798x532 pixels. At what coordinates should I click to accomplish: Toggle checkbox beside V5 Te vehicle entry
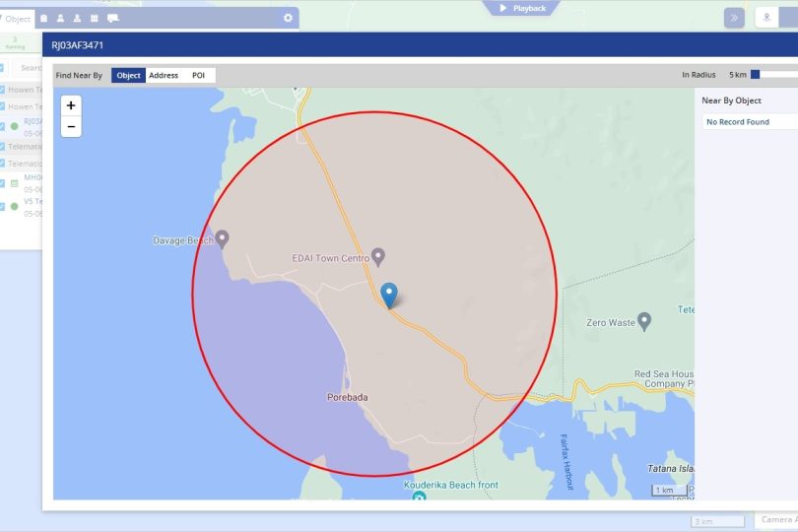pos(2,206)
